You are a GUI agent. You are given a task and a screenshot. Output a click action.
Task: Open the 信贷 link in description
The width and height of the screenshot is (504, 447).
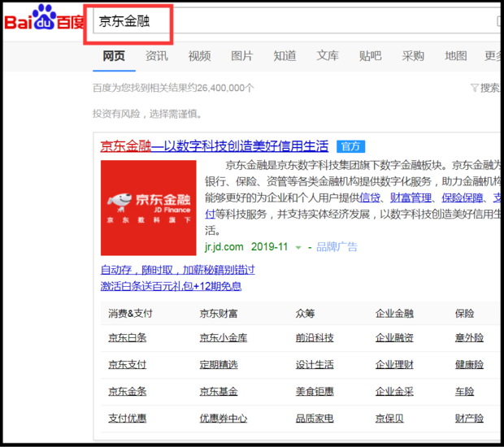tap(370, 197)
